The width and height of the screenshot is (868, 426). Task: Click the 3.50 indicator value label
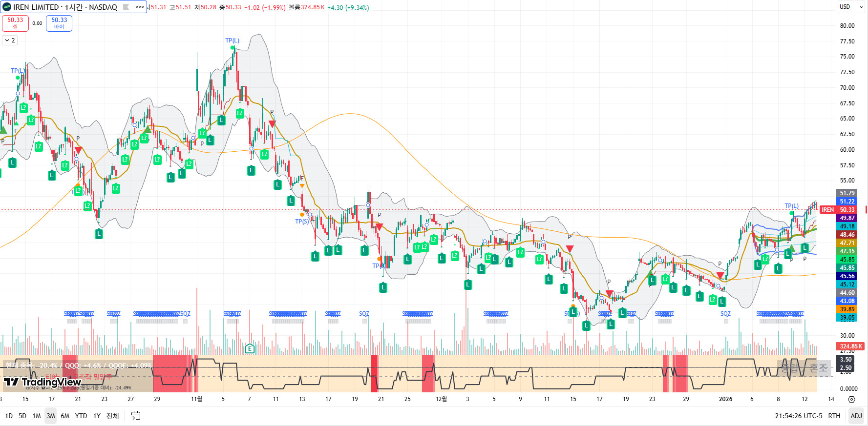pyautogui.click(x=846, y=360)
